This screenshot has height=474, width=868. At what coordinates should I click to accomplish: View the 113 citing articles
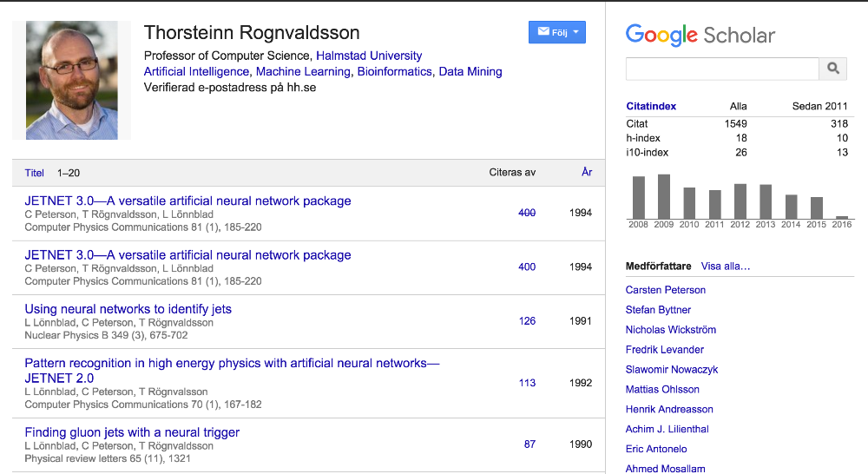coord(527,383)
